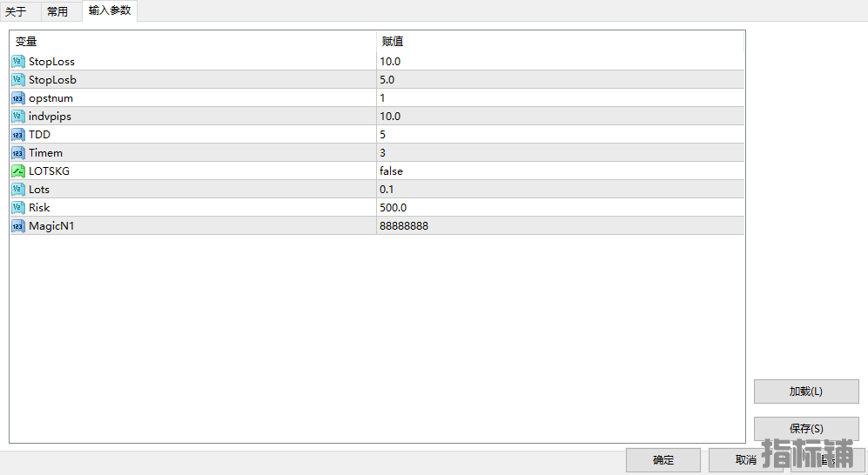This screenshot has height=475, width=868.
Task: Click the TDD integer icon
Action: (x=18, y=135)
